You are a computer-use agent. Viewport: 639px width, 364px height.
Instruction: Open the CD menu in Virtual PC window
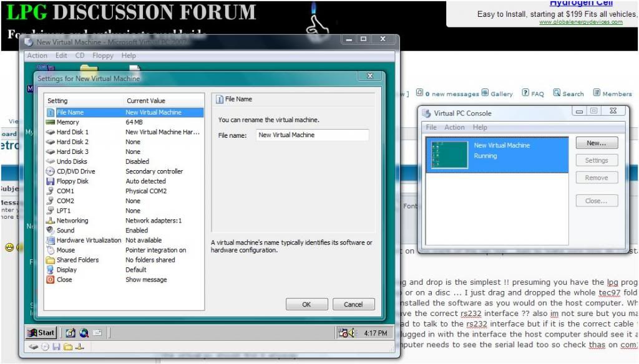tap(80, 55)
